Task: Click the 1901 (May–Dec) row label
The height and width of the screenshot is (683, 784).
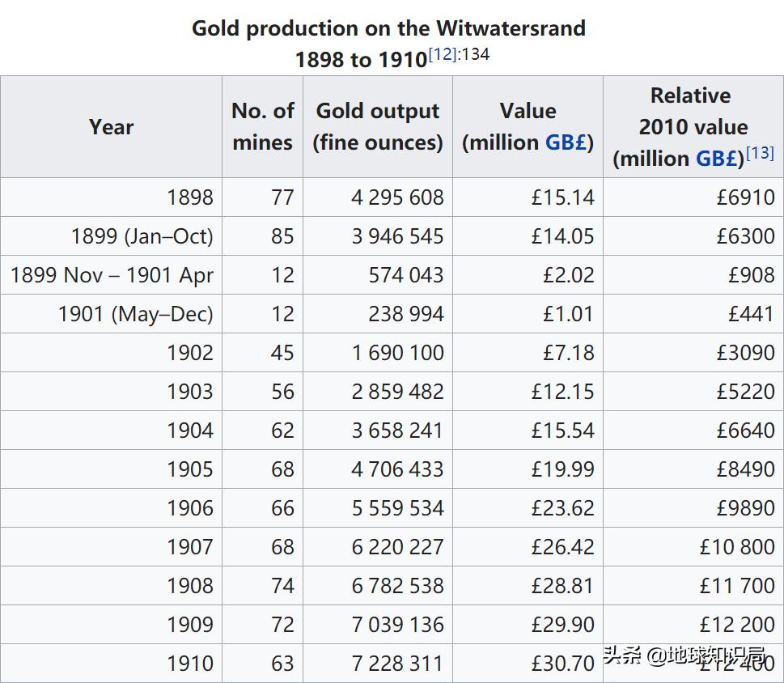Action: pyautogui.click(x=136, y=314)
